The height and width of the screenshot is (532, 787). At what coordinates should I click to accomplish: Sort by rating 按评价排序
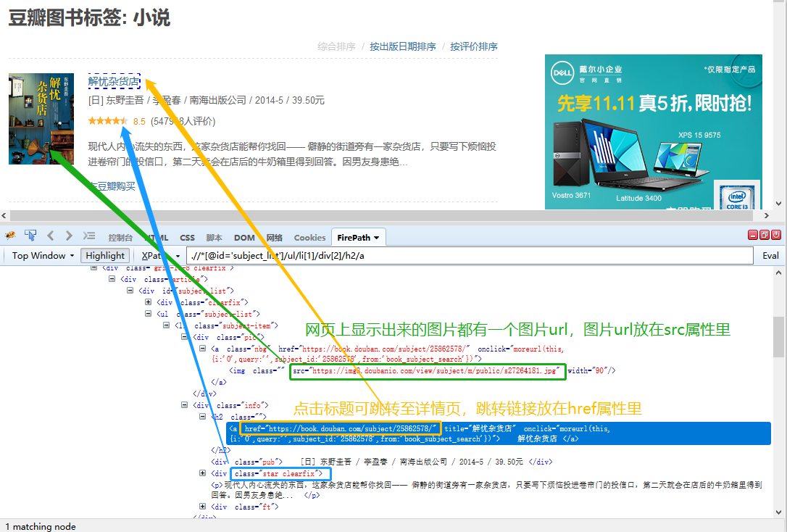click(x=474, y=46)
